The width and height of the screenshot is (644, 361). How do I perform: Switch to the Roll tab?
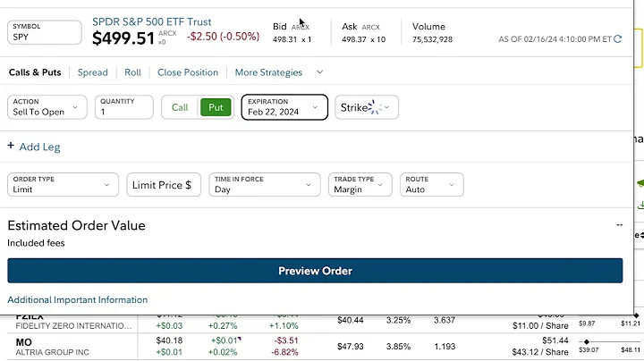coord(132,72)
